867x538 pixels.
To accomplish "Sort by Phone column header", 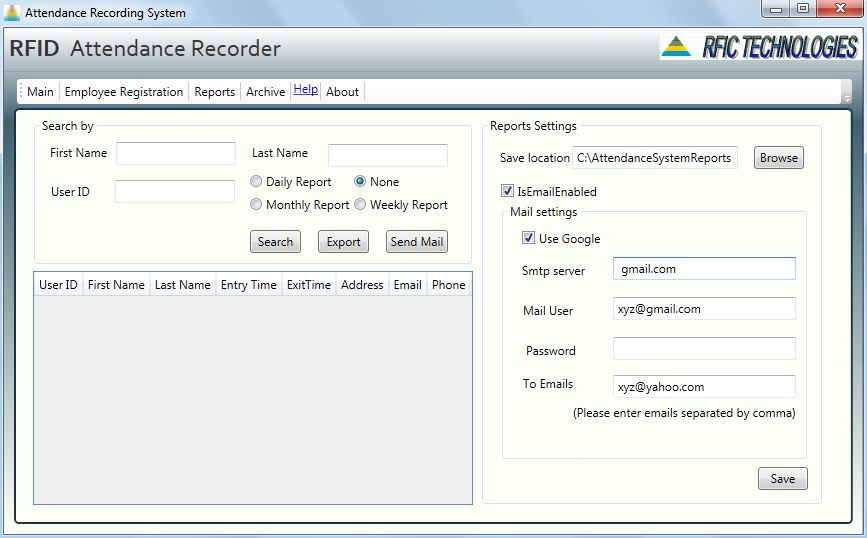I will tap(449, 285).
